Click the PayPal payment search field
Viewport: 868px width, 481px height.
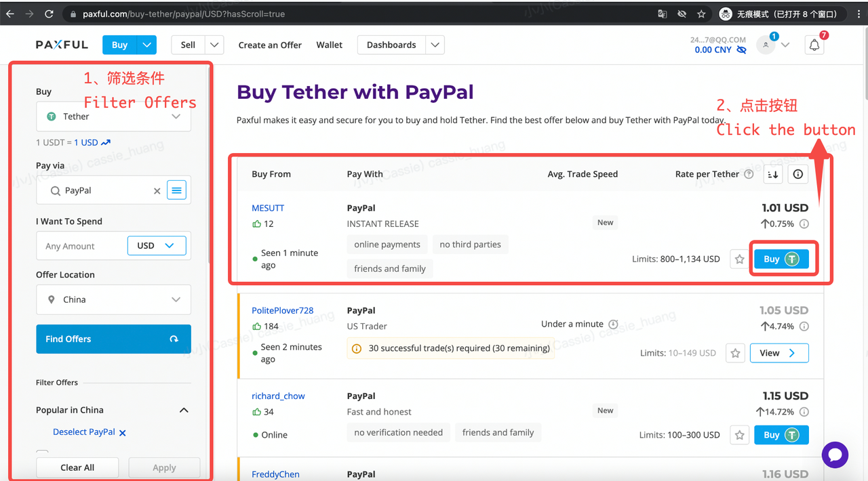[x=102, y=190]
